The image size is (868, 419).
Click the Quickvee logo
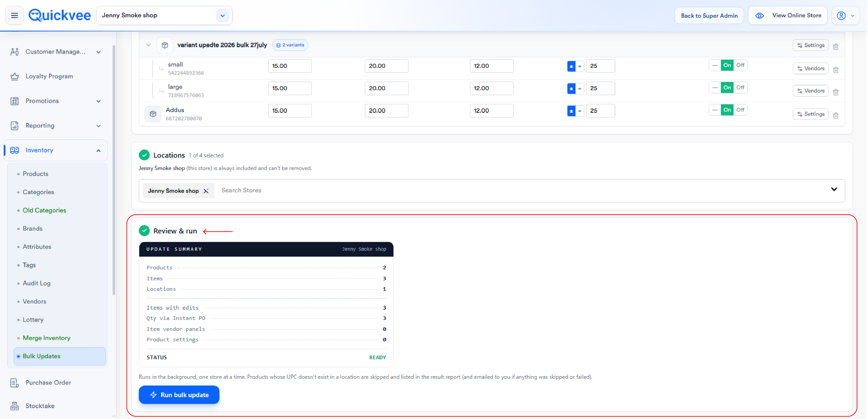coord(60,16)
